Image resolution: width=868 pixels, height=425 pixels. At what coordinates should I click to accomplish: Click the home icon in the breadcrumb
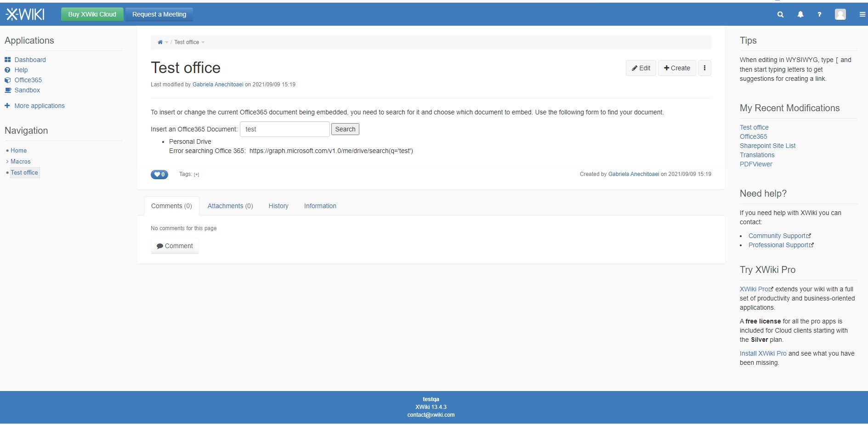159,42
